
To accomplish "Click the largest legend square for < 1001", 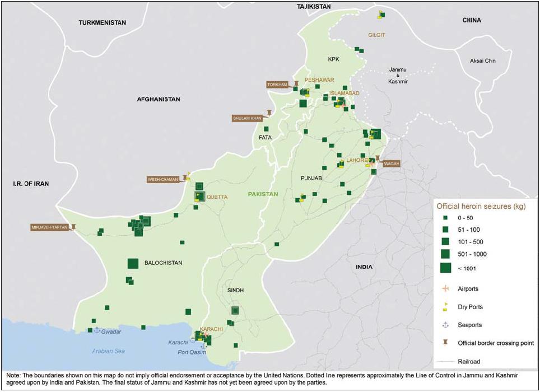I will (445, 268).
